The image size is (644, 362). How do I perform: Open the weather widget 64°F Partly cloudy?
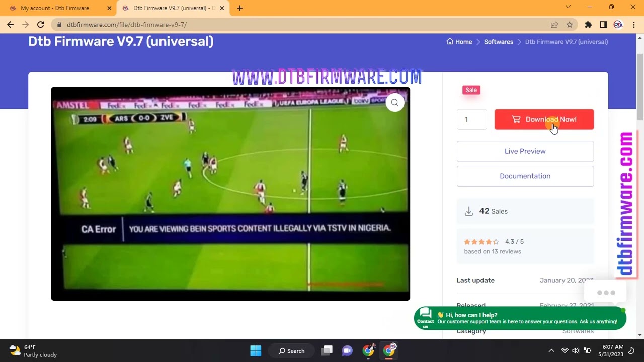(33, 351)
